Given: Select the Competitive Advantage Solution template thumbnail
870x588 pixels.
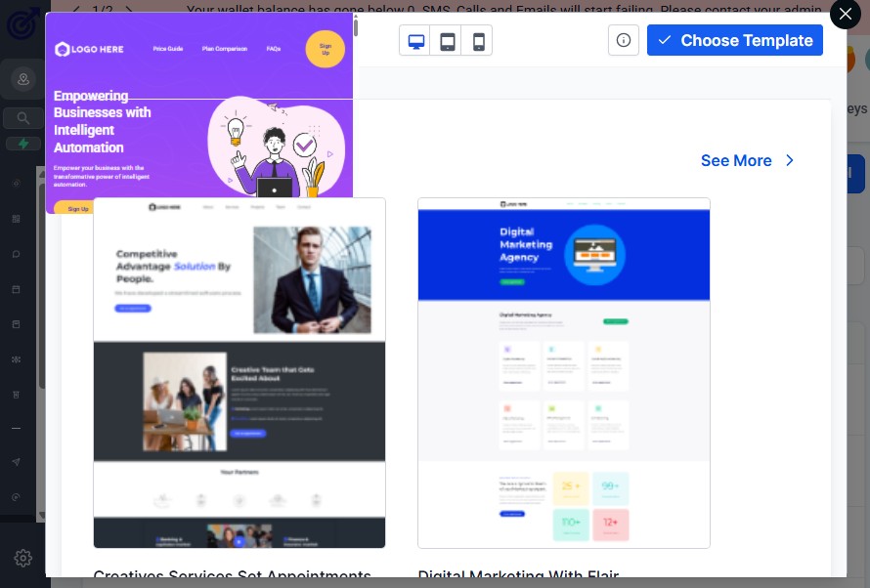Looking at the screenshot, I should point(239,372).
